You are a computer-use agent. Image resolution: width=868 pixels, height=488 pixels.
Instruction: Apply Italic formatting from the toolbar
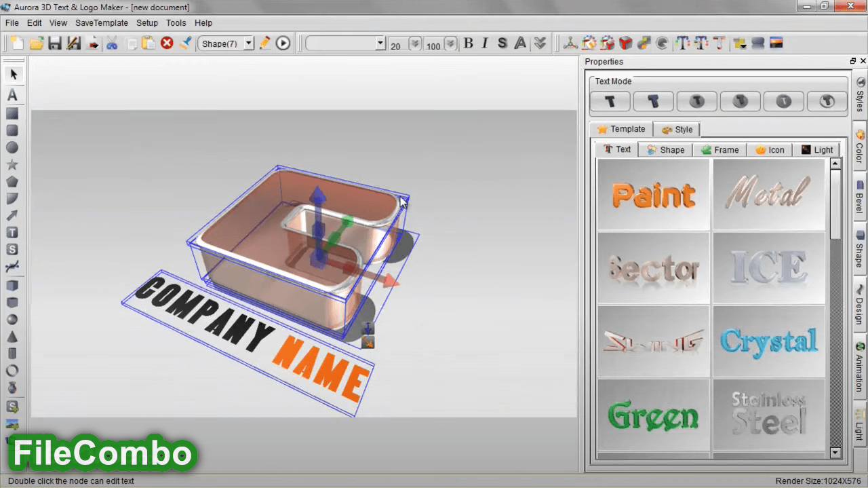click(485, 43)
